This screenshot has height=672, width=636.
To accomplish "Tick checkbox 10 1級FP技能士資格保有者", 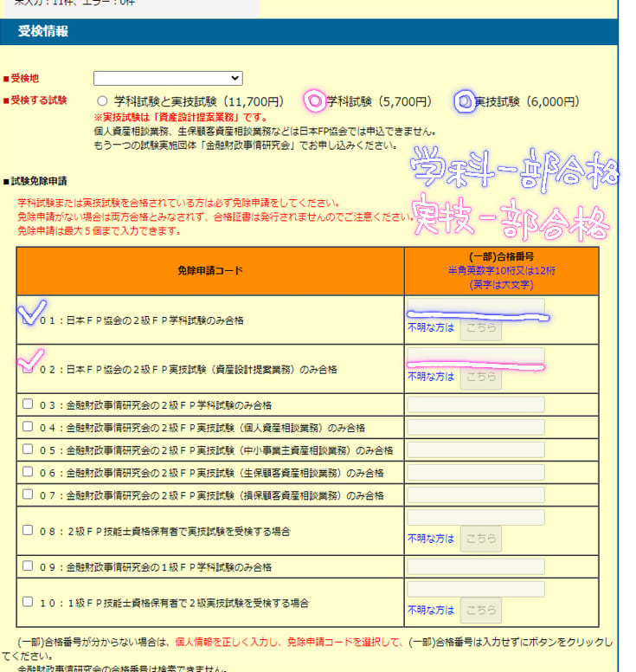I will click(28, 601).
